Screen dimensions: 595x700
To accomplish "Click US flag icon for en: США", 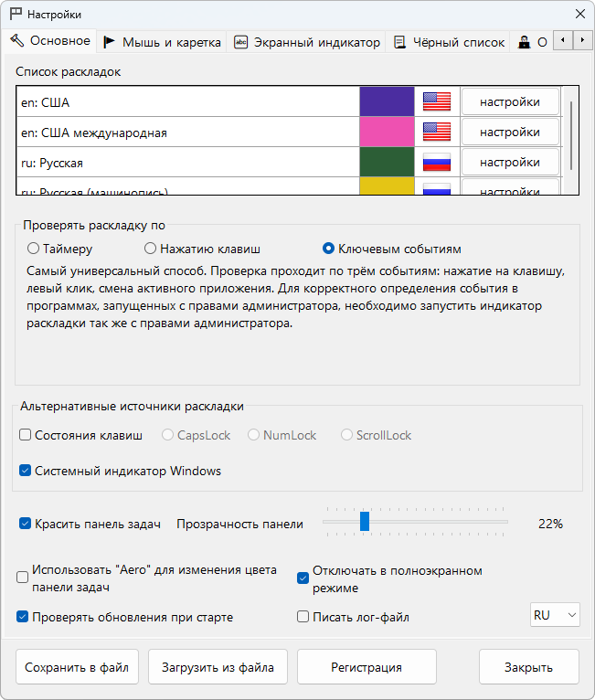I will [x=437, y=101].
